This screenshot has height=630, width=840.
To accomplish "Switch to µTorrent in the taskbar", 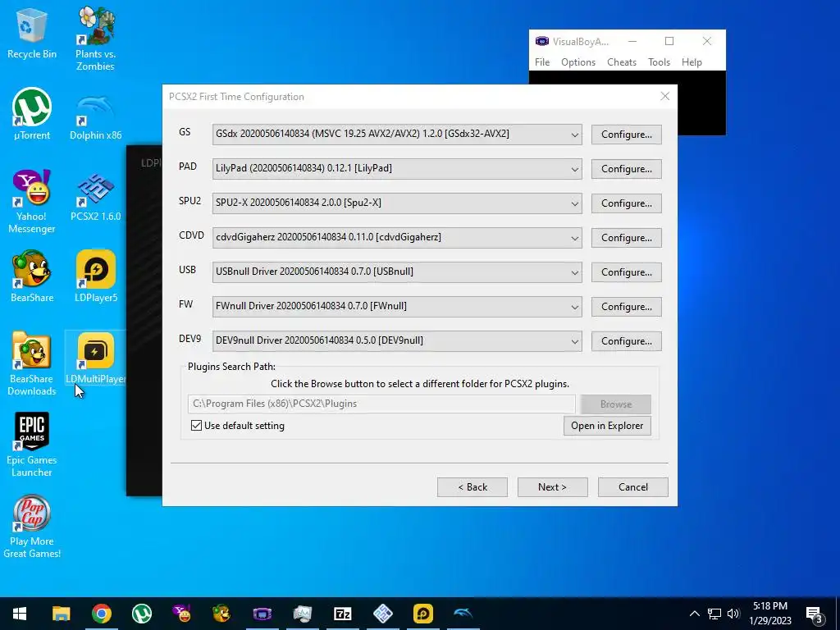I will coord(141,614).
